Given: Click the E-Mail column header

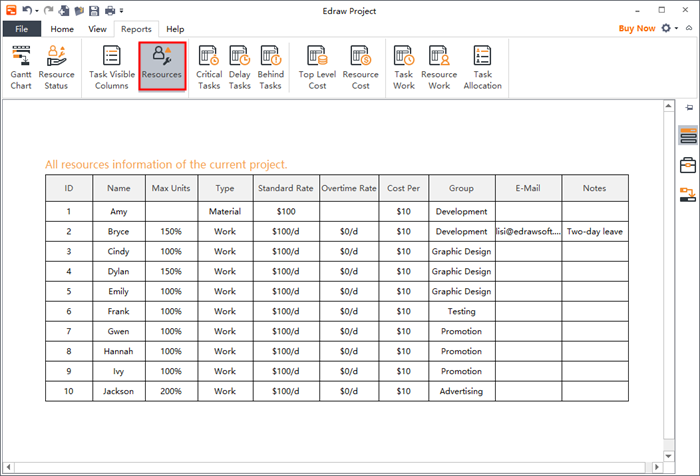Looking at the screenshot, I should coord(528,188).
